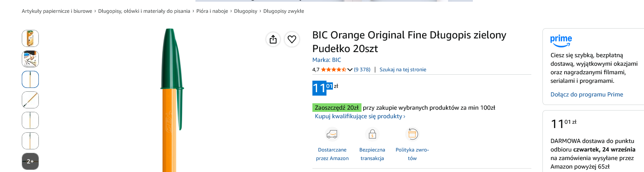Open the 2+ more images thumbnail
This screenshot has width=644, height=172.
pyautogui.click(x=30, y=161)
